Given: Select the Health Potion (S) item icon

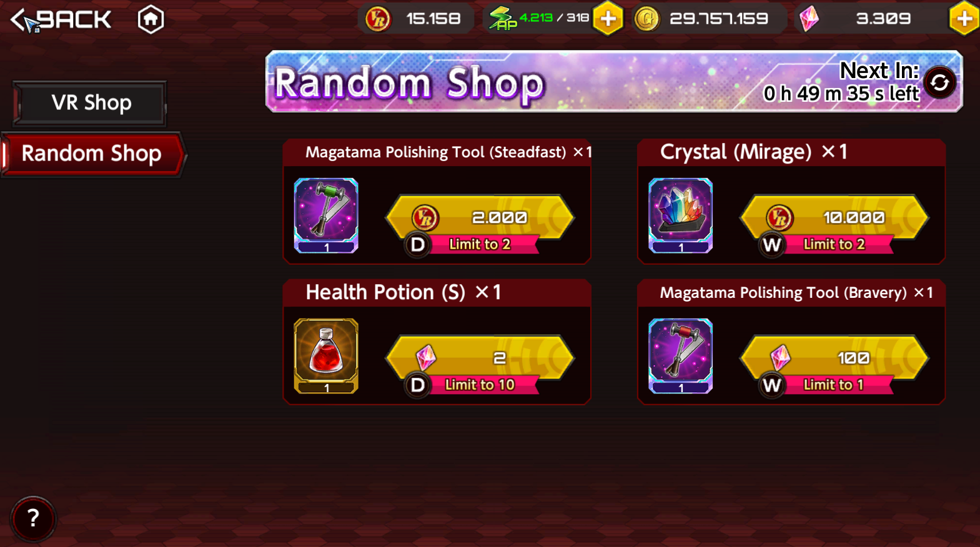Looking at the screenshot, I should click(326, 356).
